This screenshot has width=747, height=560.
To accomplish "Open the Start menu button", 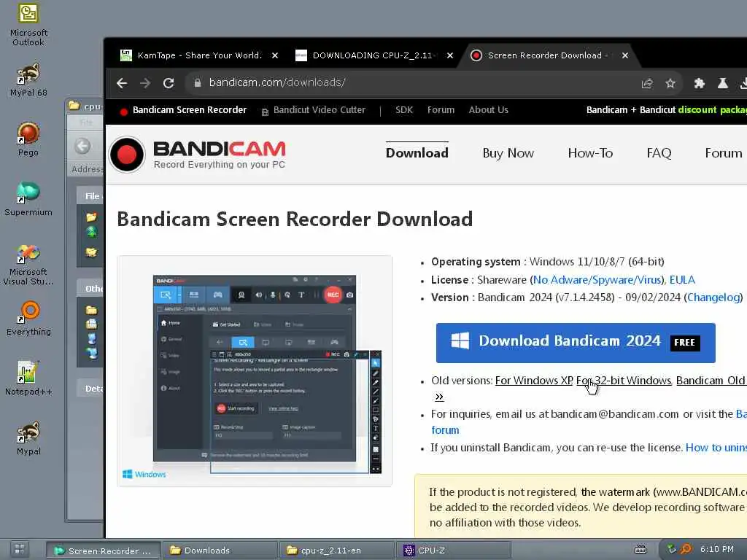I will click(20, 549).
